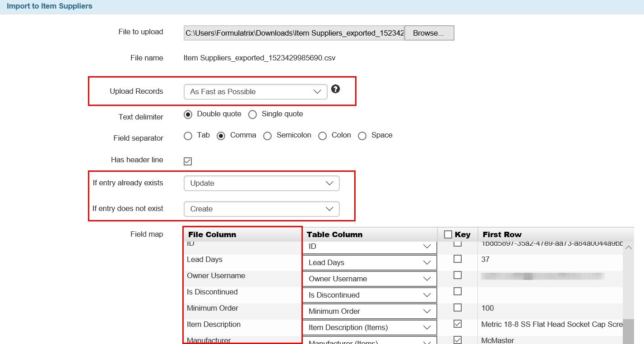Image resolution: width=644 pixels, height=344 pixels.
Task: Toggle the Has header line checkbox
Action: (x=188, y=161)
